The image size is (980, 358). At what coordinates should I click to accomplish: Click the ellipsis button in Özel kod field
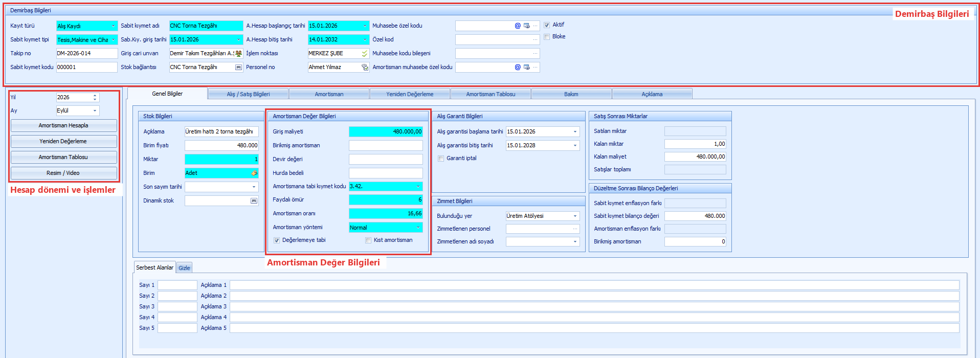535,39
